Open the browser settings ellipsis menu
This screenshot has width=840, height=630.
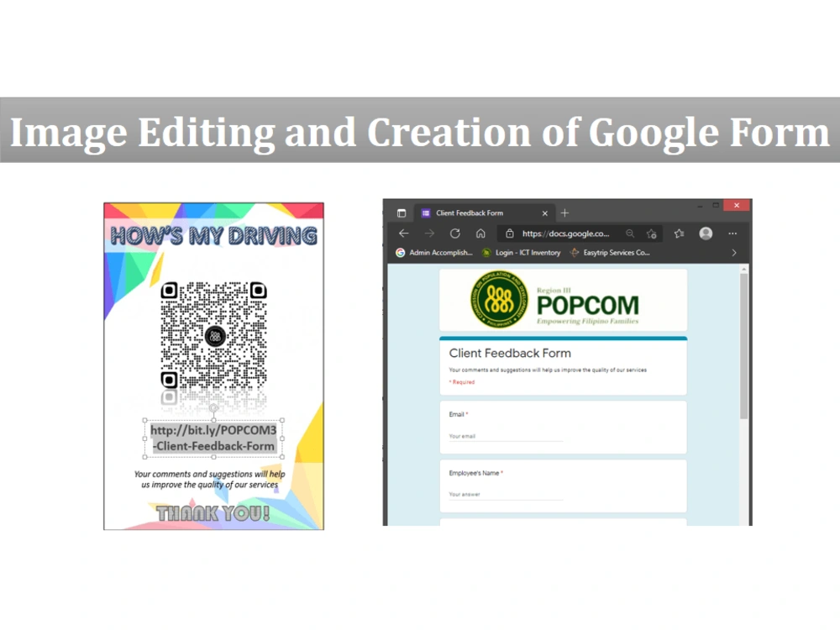pyautogui.click(x=732, y=234)
